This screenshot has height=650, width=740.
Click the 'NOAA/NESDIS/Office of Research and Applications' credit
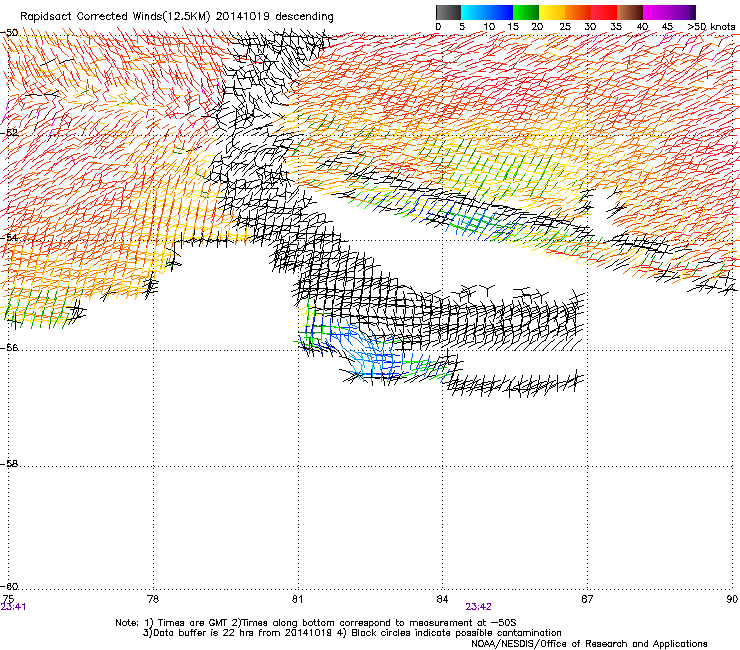click(589, 644)
